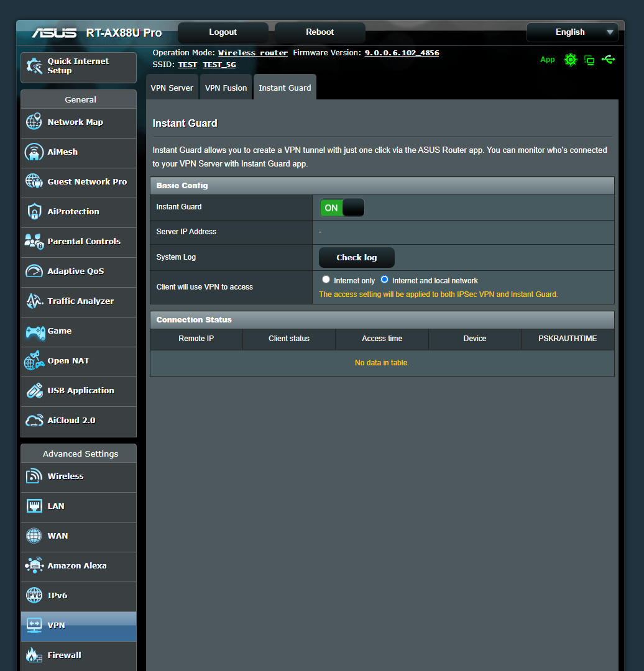Image resolution: width=644 pixels, height=671 pixels.
Task: Open Wireless settings icon
Action: (34, 476)
